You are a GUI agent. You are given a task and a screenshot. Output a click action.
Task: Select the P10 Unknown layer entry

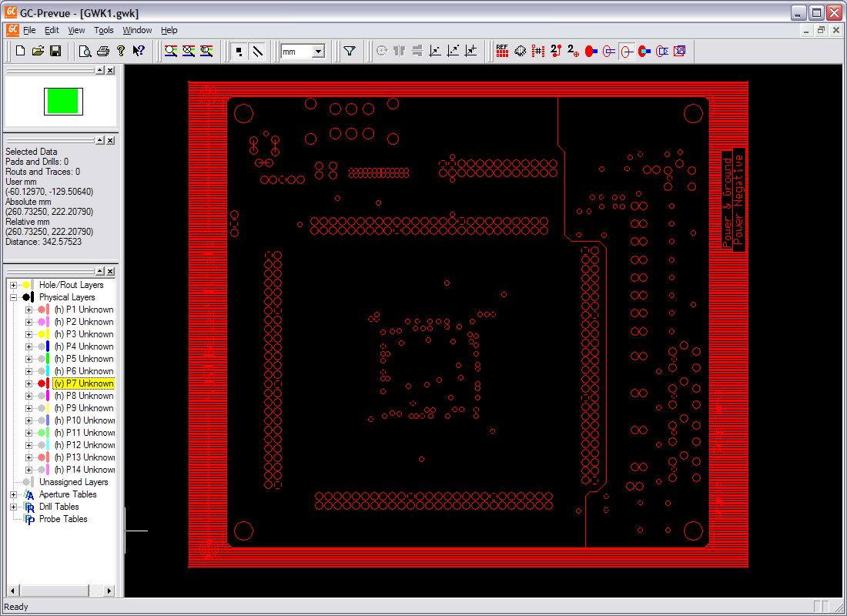85,420
